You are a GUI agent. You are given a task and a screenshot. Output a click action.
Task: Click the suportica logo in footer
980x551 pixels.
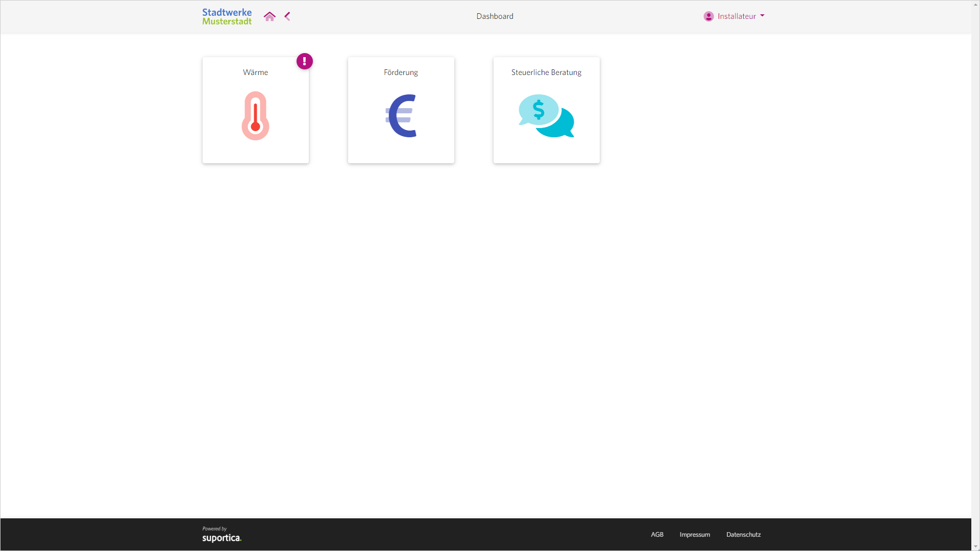tap(222, 538)
